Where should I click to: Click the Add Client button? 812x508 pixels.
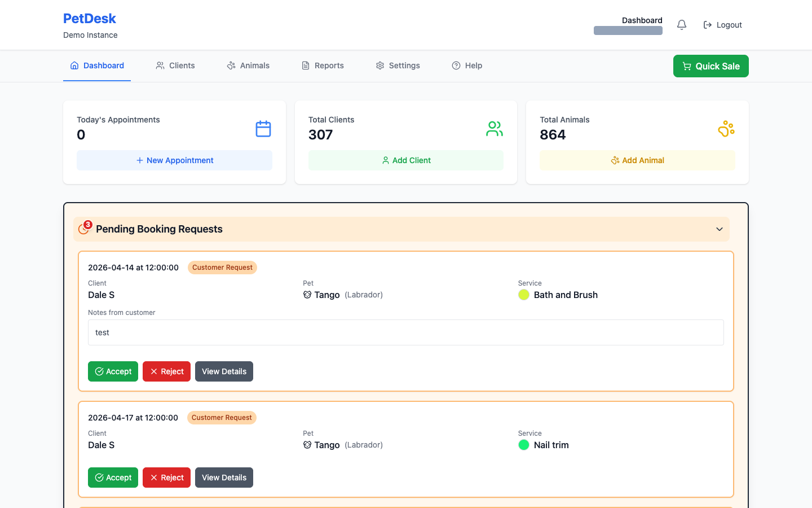(406, 160)
